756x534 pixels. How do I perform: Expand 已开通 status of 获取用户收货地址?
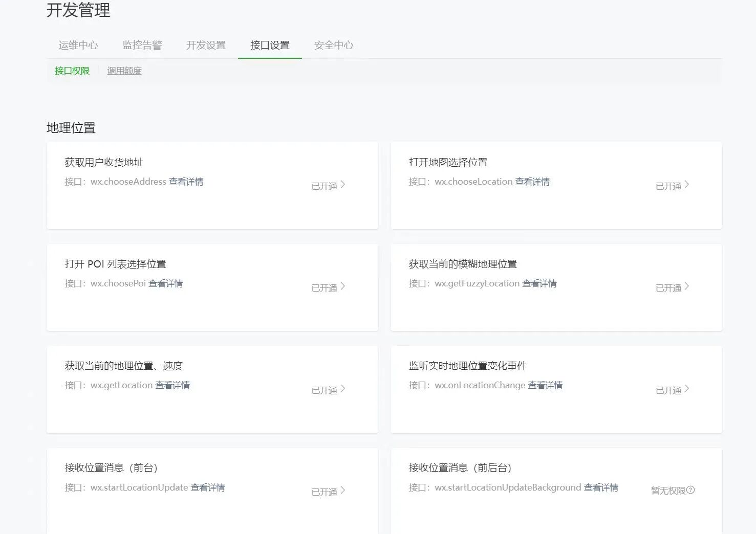329,186
